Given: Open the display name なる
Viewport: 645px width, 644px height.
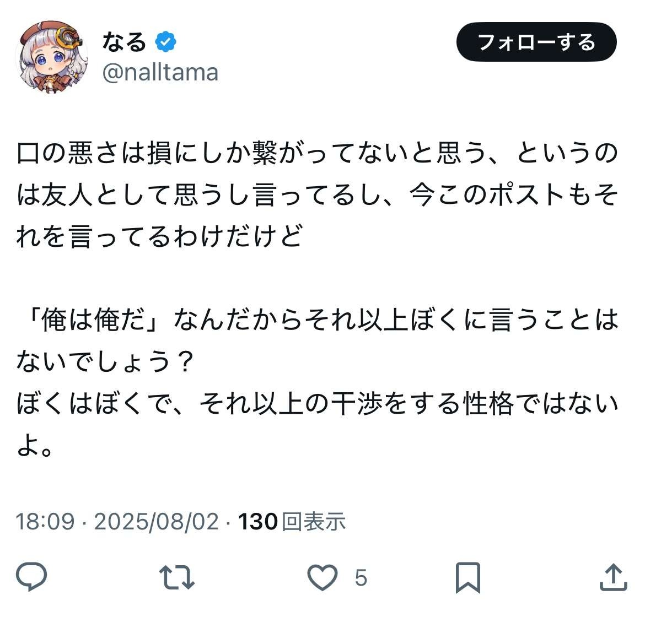Looking at the screenshot, I should click(124, 42).
